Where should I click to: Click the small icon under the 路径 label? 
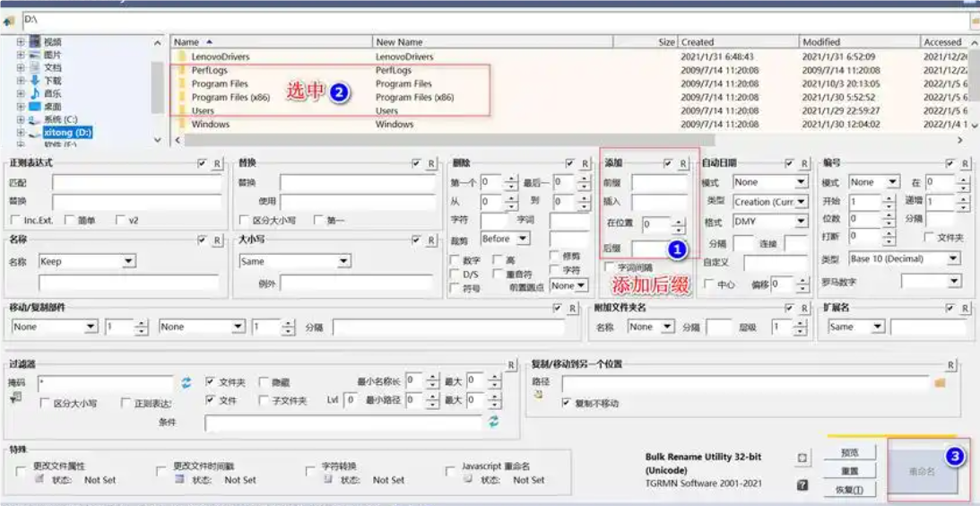point(537,395)
